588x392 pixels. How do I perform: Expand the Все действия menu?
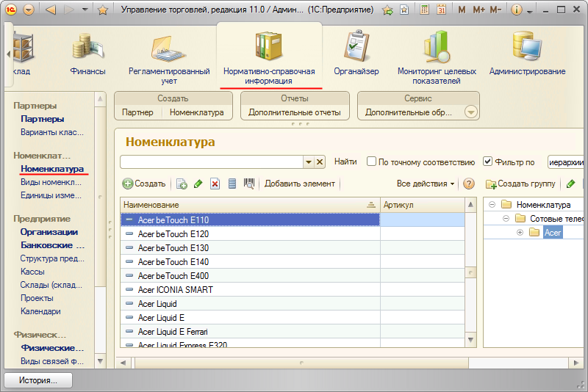[x=426, y=184]
